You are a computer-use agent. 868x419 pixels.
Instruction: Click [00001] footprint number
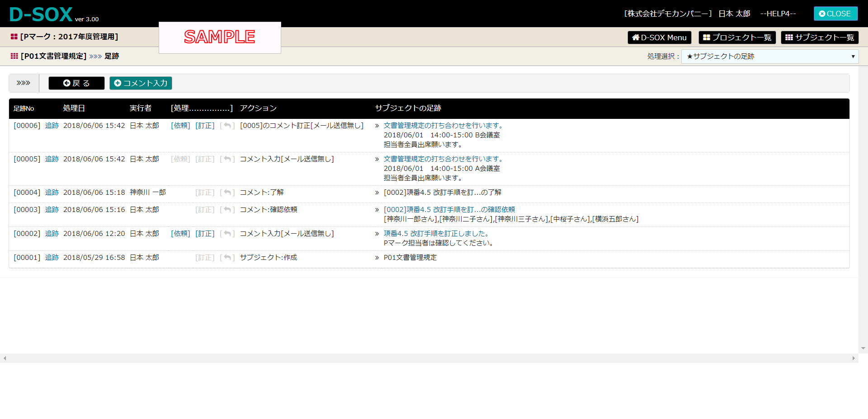pos(27,258)
